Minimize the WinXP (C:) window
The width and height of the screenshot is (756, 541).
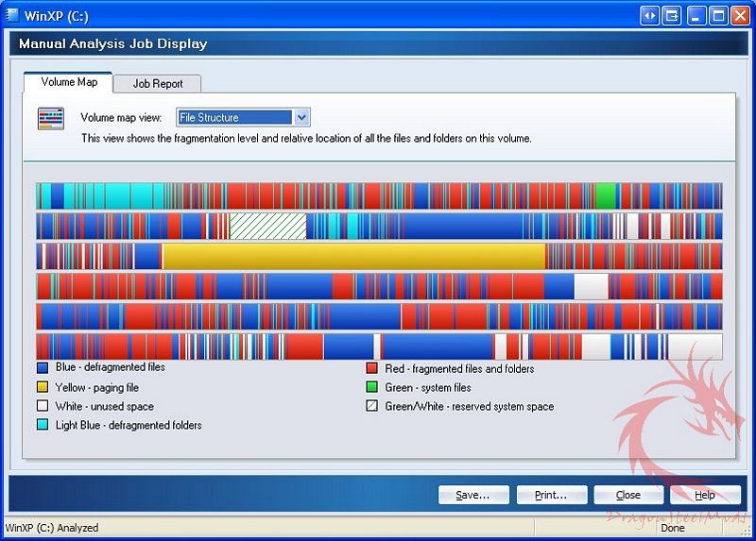click(x=696, y=16)
